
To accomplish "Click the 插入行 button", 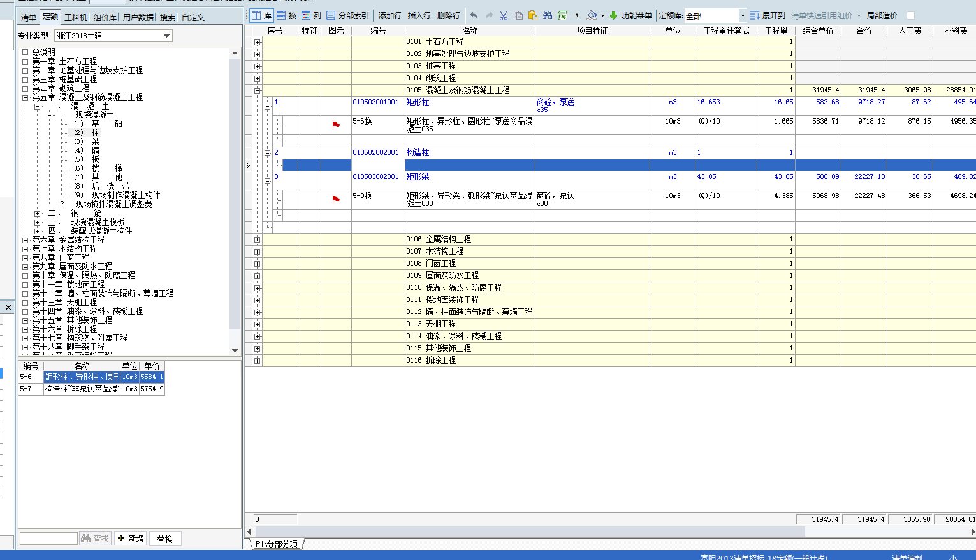I will (x=419, y=15).
